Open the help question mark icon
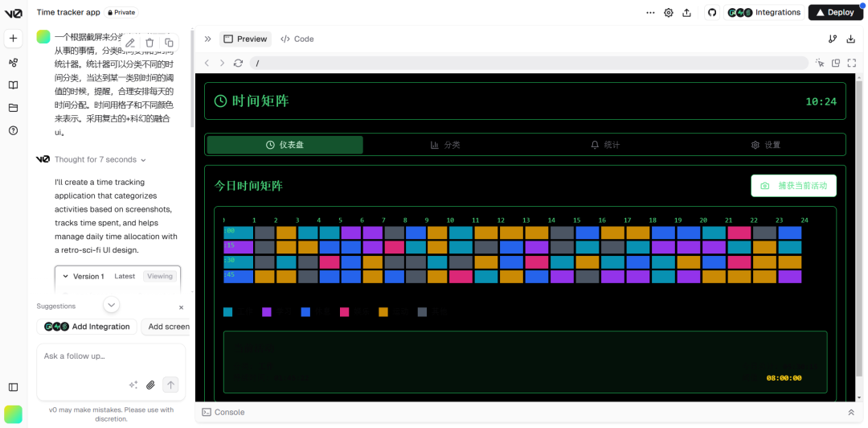 pos(14,130)
